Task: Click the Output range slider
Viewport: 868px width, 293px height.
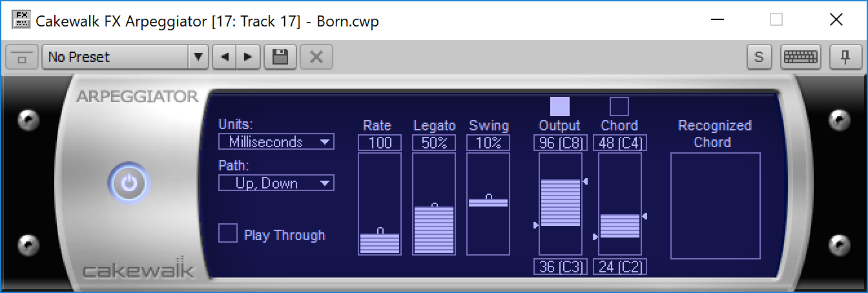Action: point(560,204)
